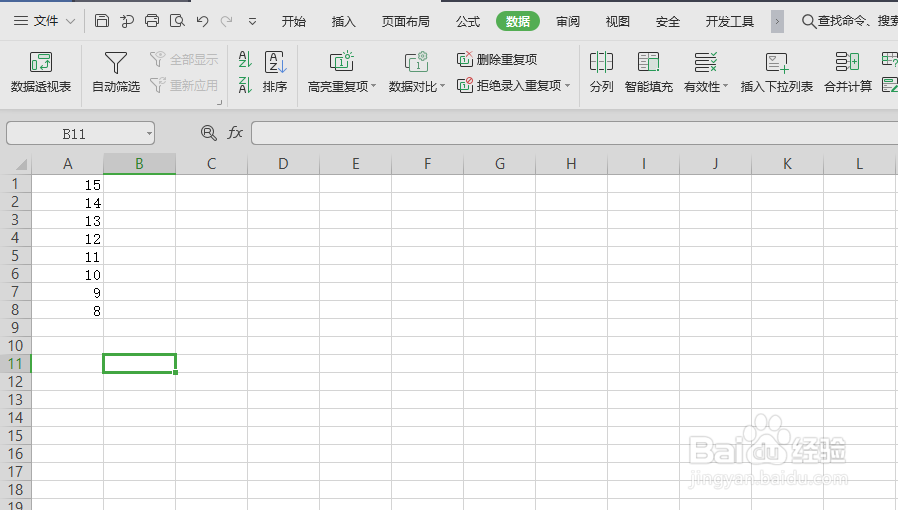Click the paint format brush icon
The width and height of the screenshot is (898, 510).
point(127,21)
